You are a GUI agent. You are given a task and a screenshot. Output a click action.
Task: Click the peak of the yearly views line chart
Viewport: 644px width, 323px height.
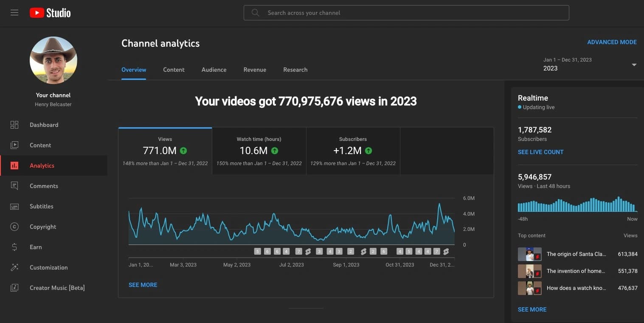click(x=439, y=205)
